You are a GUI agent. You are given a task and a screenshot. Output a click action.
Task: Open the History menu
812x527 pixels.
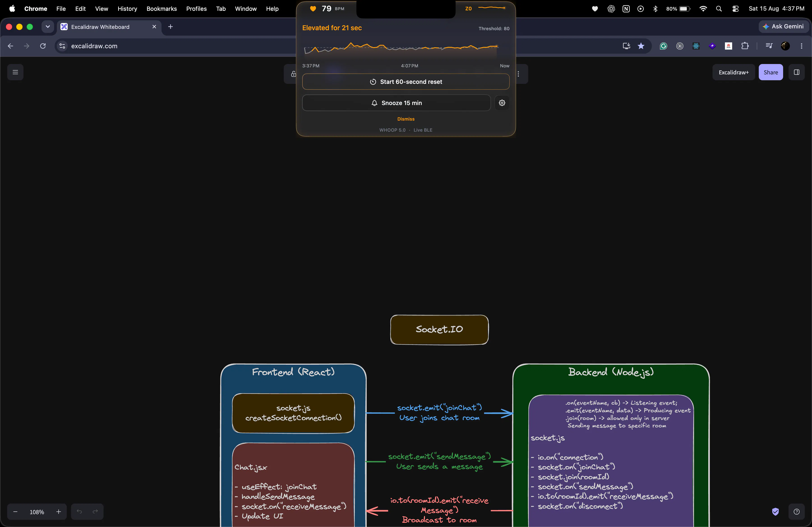pos(127,9)
